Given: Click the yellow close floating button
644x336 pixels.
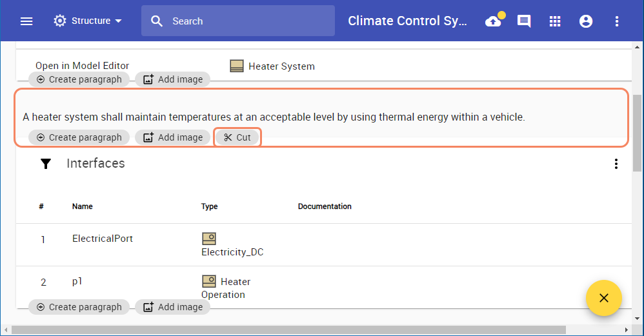Looking at the screenshot, I should click(603, 297).
